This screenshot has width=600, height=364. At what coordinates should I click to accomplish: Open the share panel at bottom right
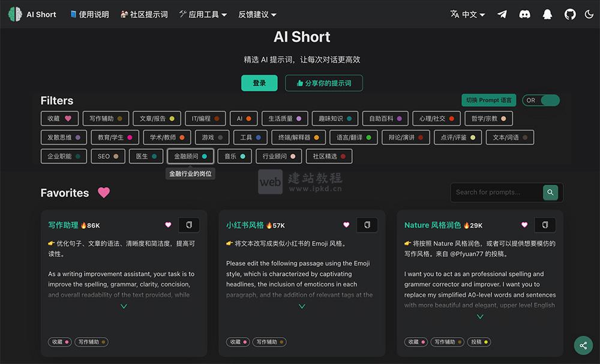(583, 345)
